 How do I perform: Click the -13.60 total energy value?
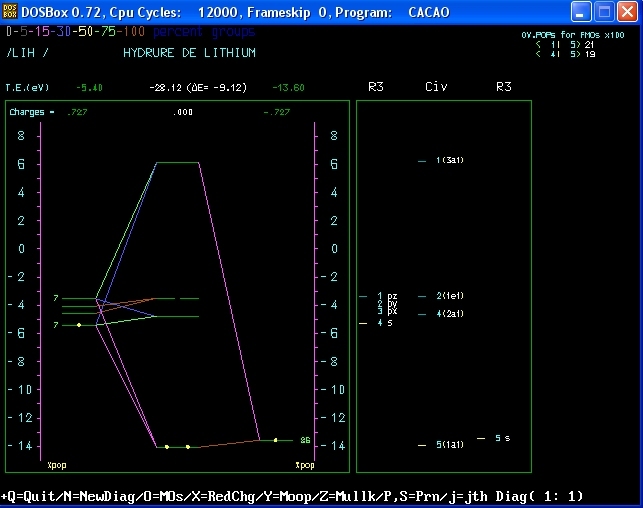tap(288, 87)
